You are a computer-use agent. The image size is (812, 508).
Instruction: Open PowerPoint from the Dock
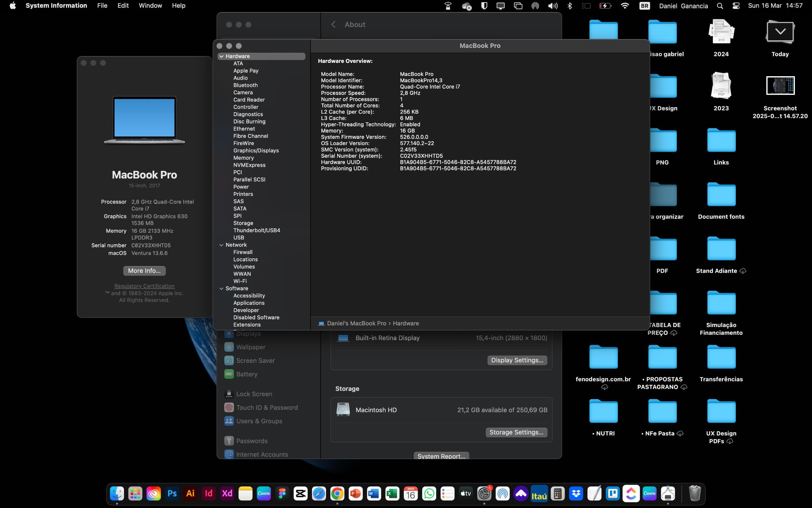pyautogui.click(x=356, y=493)
